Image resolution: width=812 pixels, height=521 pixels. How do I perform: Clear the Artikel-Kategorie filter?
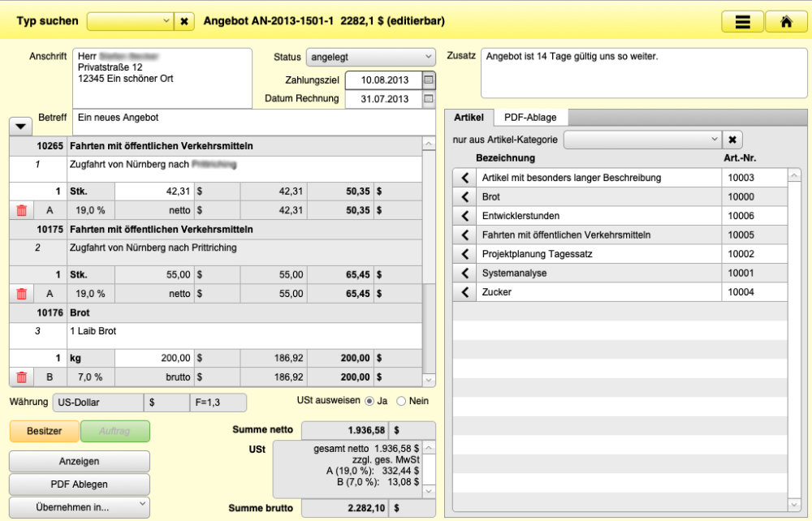point(731,140)
